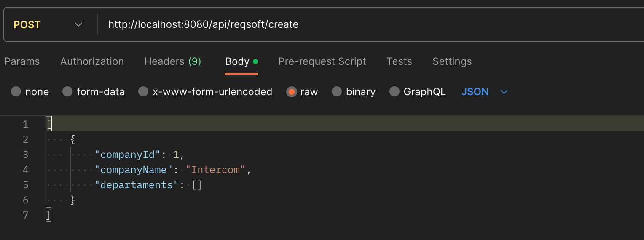Screen dimensions: 644x240
Task: Click the opening curly brace on line 2
Action: (73, 139)
